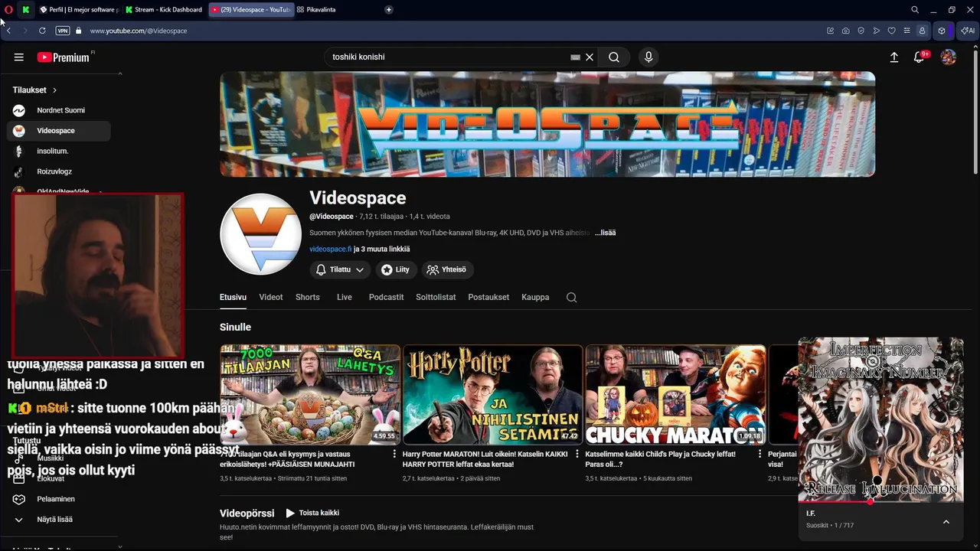
Task: Open the channel Videot tab
Action: coord(271,297)
